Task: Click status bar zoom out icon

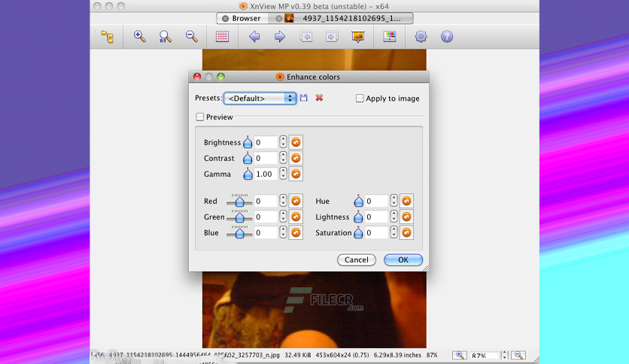Action: (518, 355)
